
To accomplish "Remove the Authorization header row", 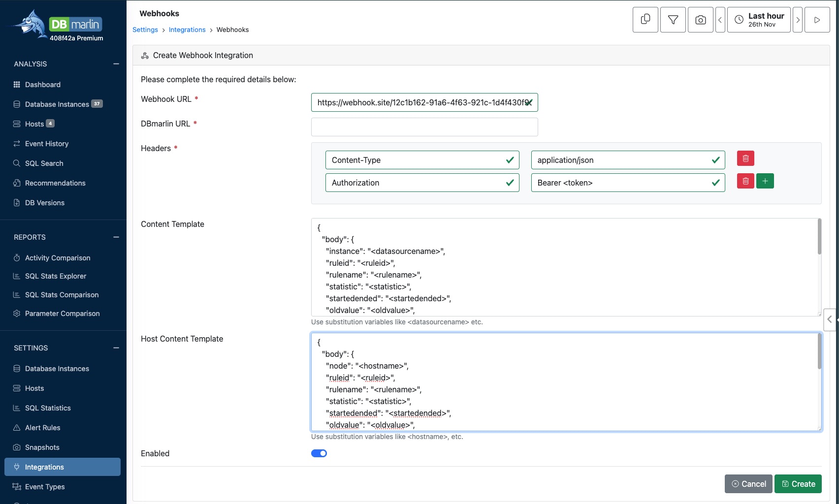I will pyautogui.click(x=745, y=181).
